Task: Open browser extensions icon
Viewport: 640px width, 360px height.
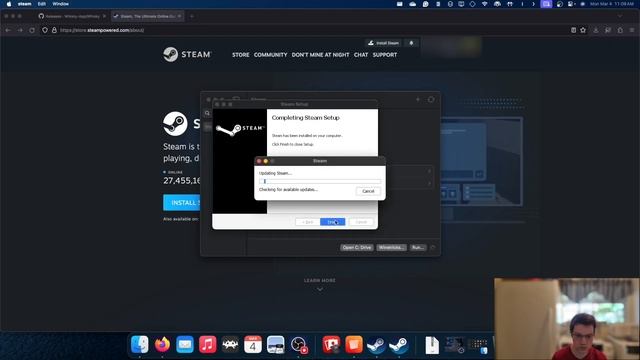Action: 620,30
